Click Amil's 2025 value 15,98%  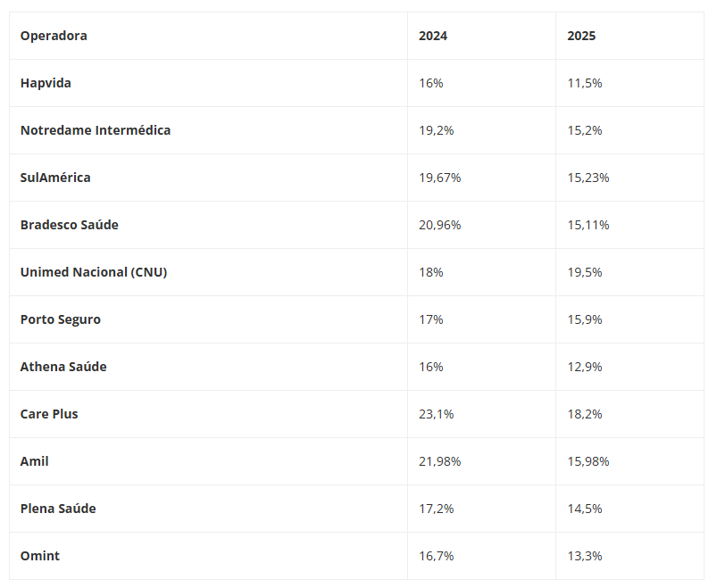click(x=588, y=461)
